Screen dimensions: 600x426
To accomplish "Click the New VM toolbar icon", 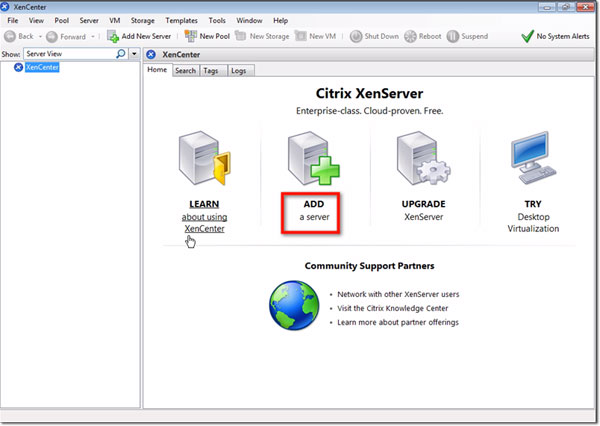I will [300, 36].
